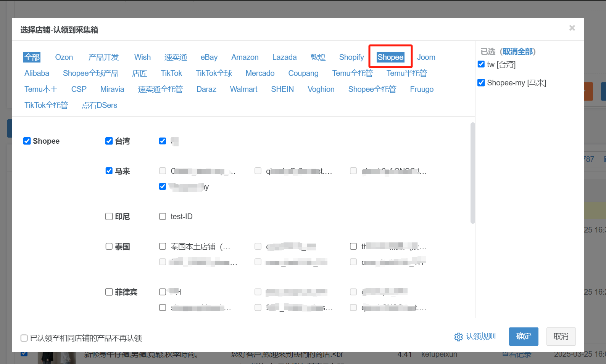Viewport: 606px width, 364px height.
Task: Open the Miravia tab
Action: click(x=112, y=89)
